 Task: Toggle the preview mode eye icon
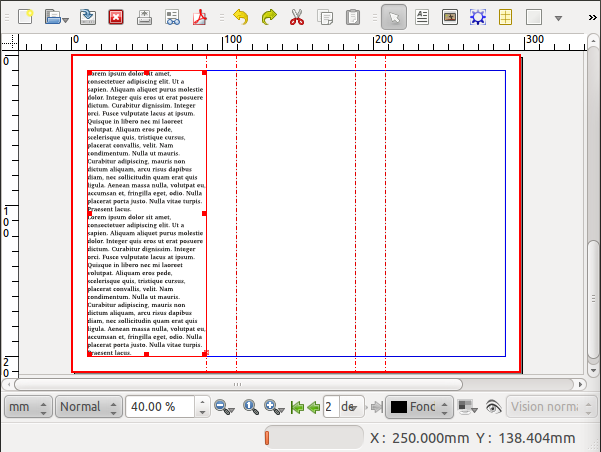click(492, 407)
